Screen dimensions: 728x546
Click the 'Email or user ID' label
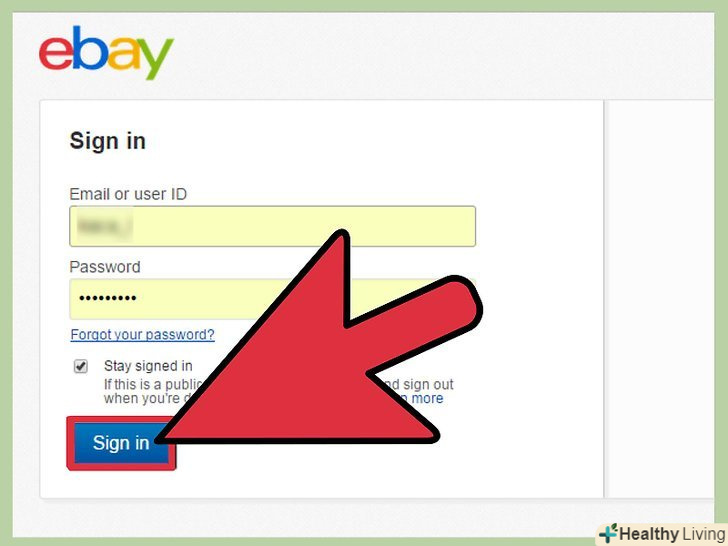coord(128,194)
